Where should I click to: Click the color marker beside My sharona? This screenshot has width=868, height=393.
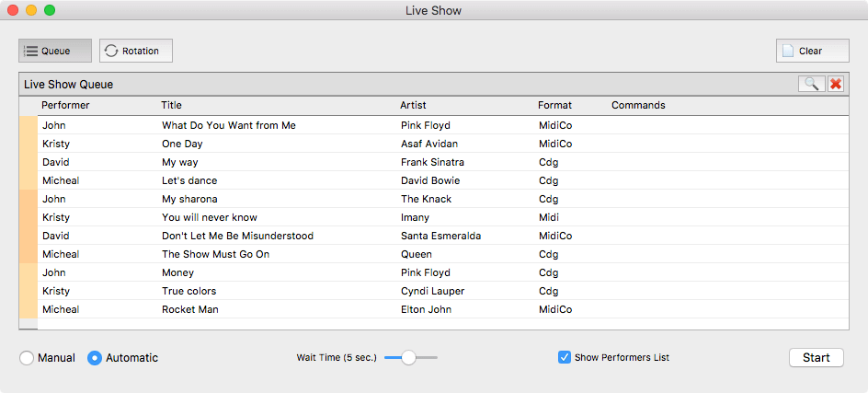(29, 199)
